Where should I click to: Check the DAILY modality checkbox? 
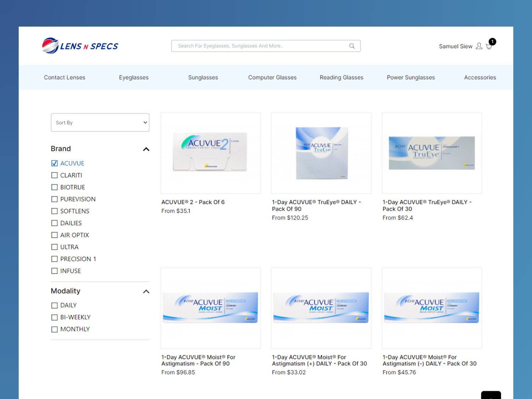tap(55, 305)
